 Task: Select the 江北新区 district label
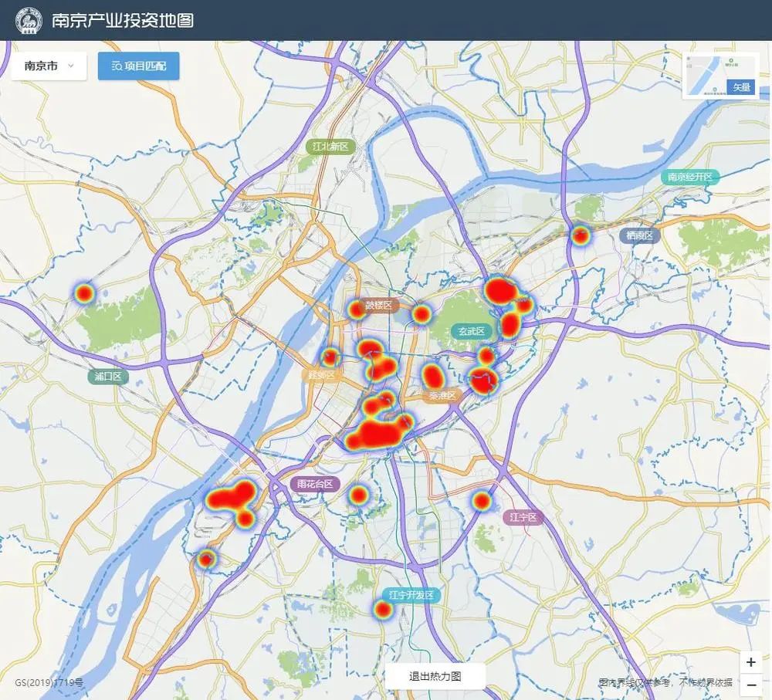[331, 146]
